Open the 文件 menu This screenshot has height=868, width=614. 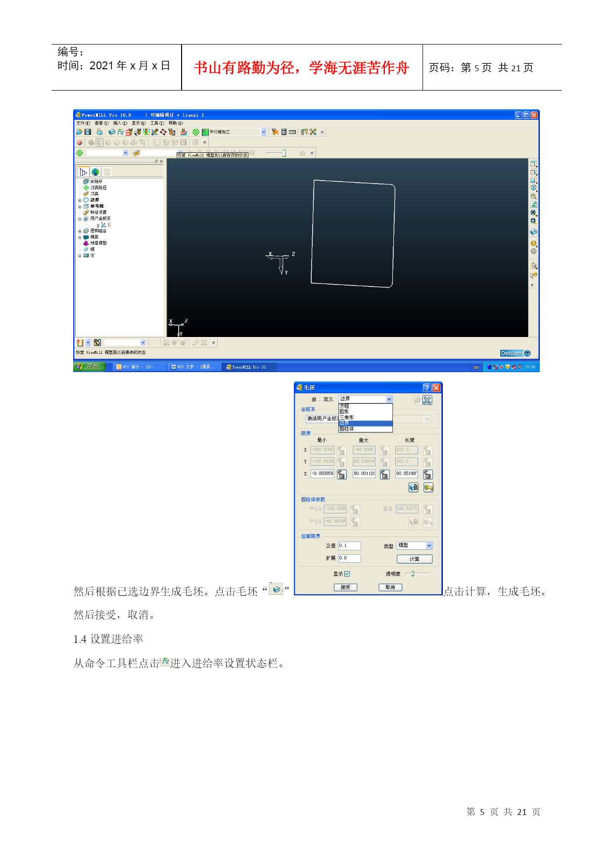tap(83, 123)
